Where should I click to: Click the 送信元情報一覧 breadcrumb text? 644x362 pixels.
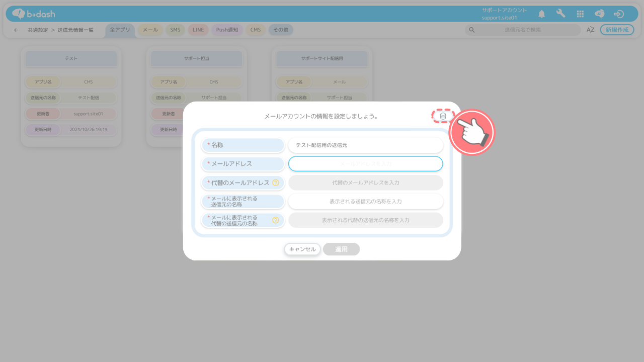pyautogui.click(x=75, y=30)
